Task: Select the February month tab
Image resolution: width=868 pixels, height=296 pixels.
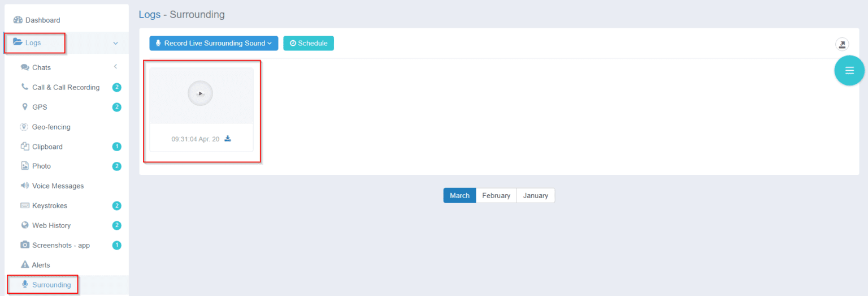Action: [496, 195]
